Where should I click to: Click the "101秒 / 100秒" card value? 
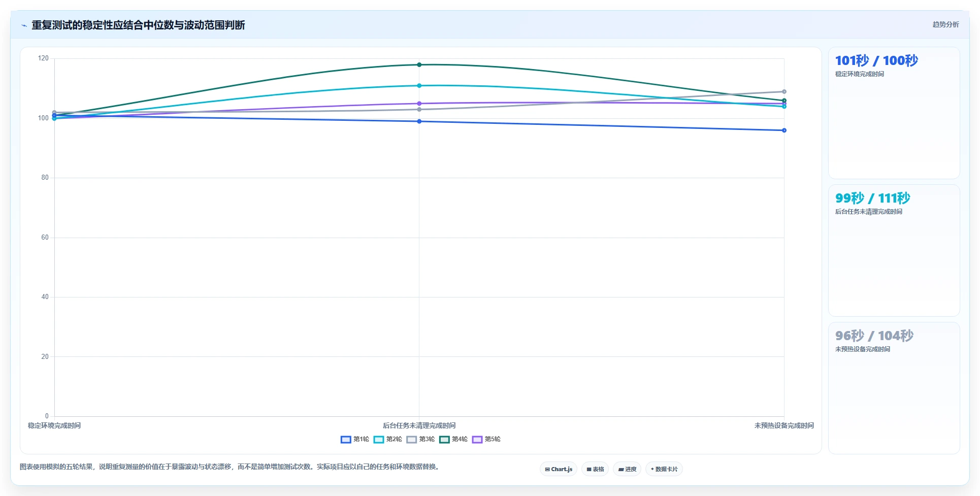coord(876,60)
